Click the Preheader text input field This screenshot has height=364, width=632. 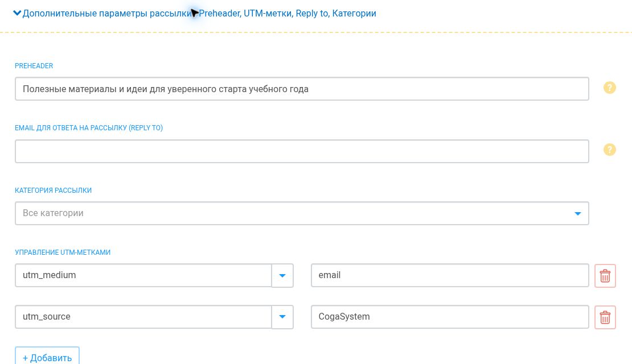(302, 89)
